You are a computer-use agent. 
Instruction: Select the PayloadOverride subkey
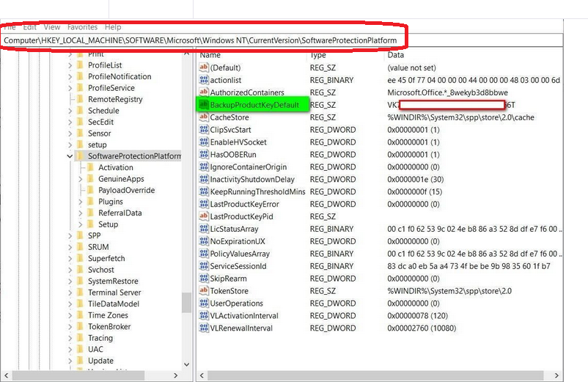coord(126,190)
